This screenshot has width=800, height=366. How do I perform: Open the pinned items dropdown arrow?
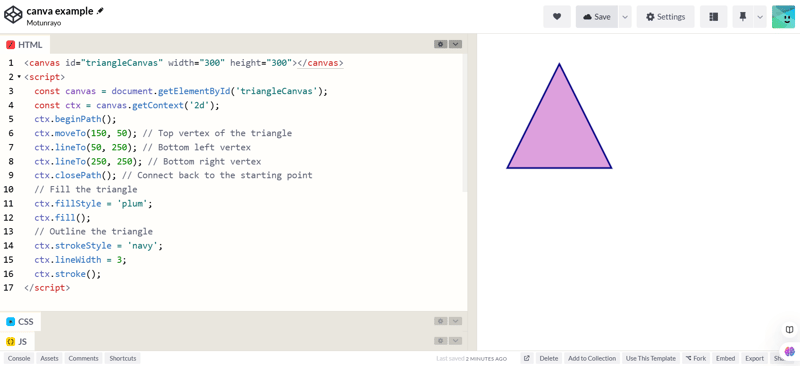pyautogui.click(x=760, y=17)
